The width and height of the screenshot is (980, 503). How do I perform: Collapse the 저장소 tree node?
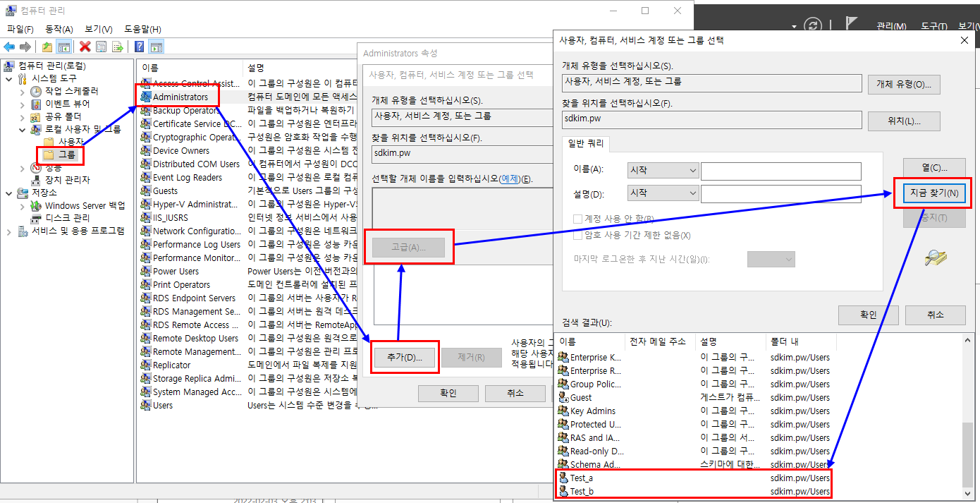pos(9,193)
